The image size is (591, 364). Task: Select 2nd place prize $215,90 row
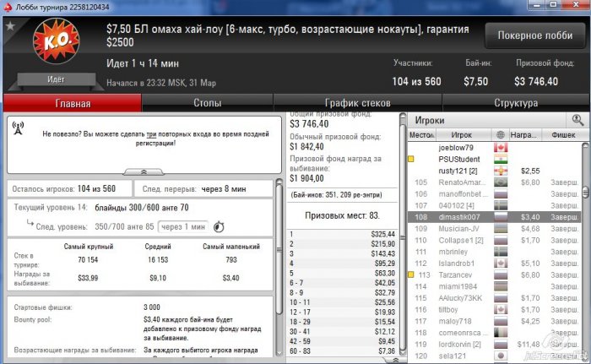(342, 244)
